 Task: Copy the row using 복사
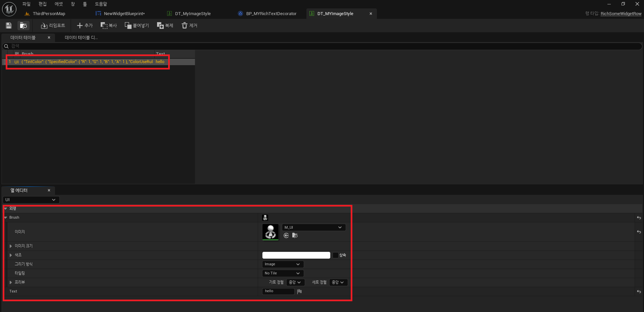pos(109,26)
